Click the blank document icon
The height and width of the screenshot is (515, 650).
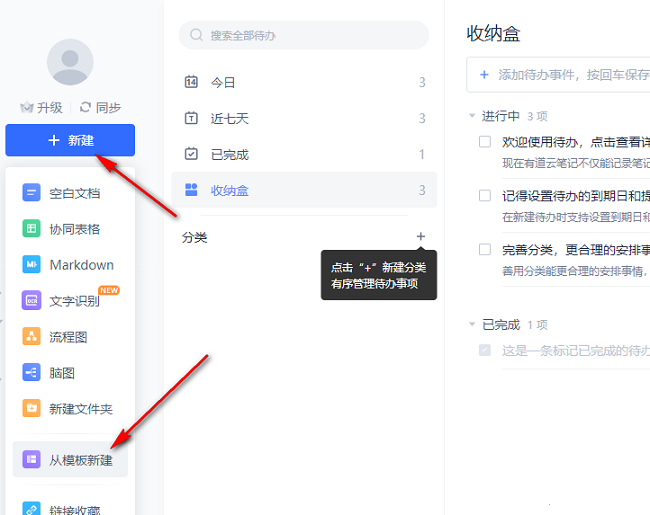coord(31,193)
